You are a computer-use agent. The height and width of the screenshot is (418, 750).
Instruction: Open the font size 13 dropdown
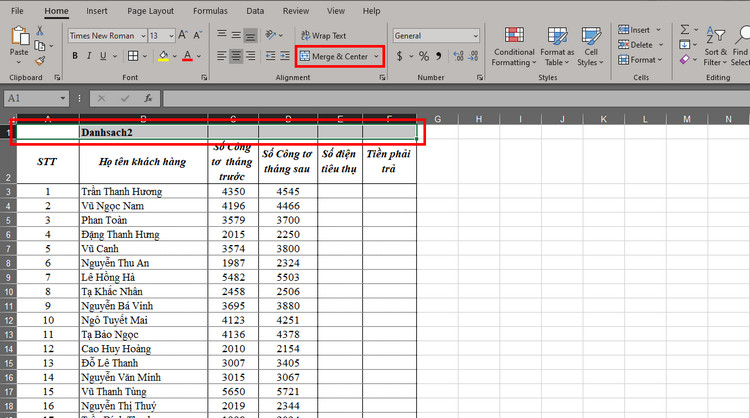pyautogui.click(x=171, y=36)
